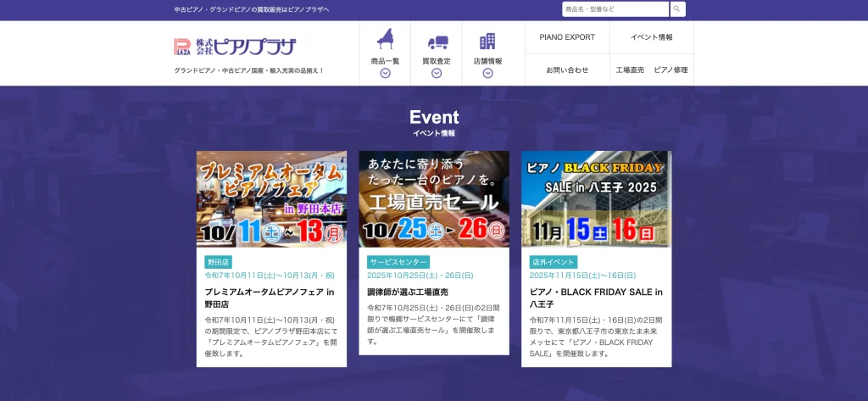Open the Premium Autumn Piano Fair banner image

271,199
